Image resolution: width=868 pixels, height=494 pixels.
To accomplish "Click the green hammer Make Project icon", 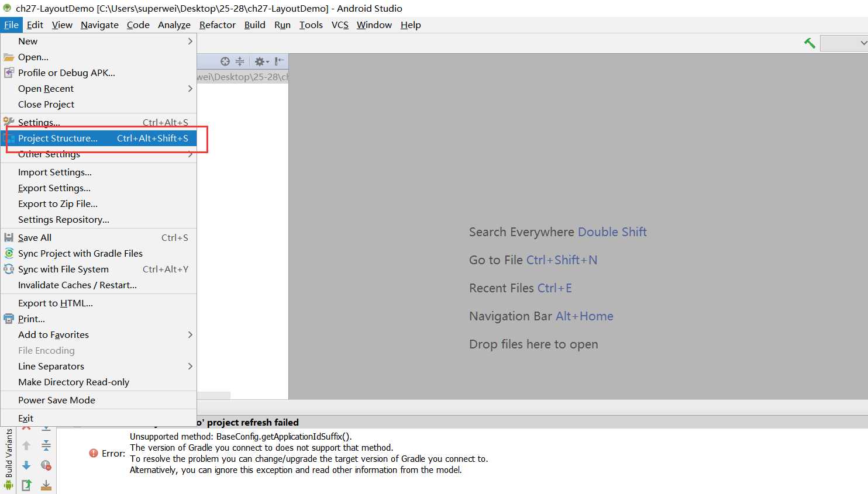I will coord(810,43).
